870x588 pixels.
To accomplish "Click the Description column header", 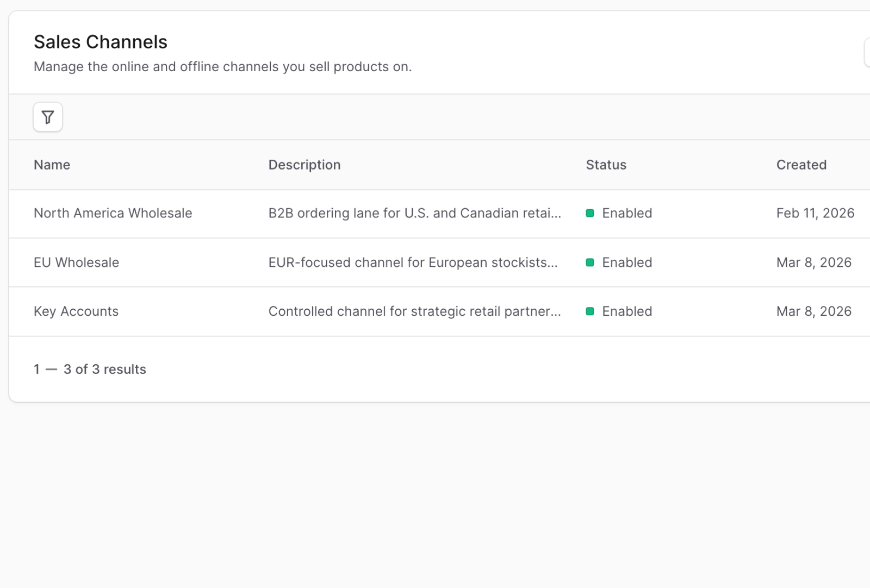I will click(304, 165).
